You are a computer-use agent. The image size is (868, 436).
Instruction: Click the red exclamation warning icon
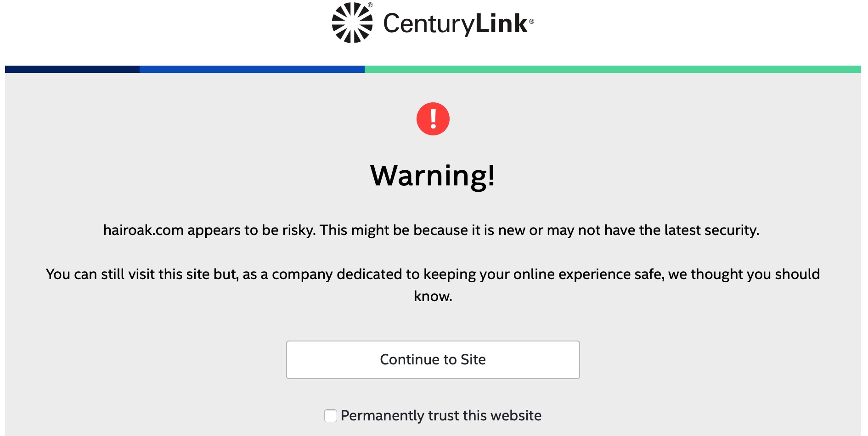click(433, 119)
